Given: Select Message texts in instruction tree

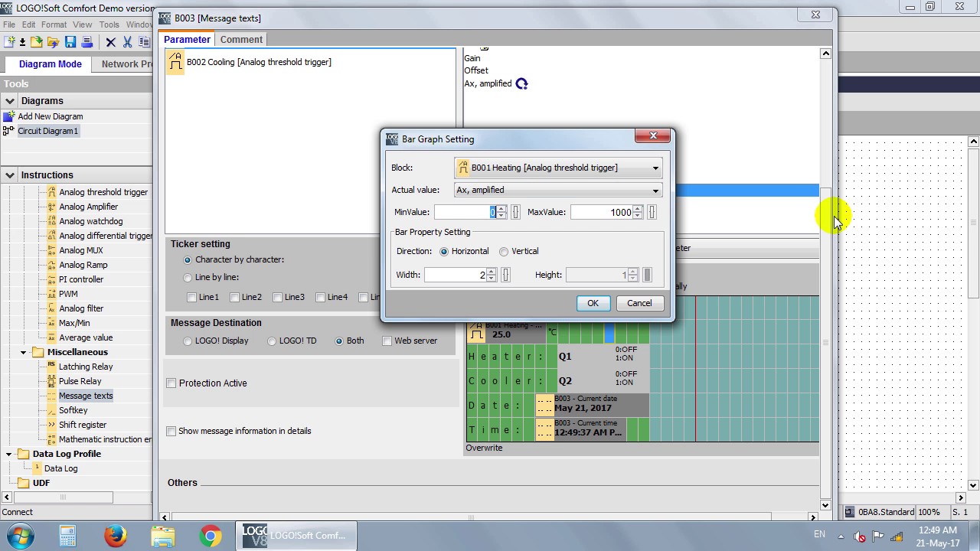Looking at the screenshot, I should point(86,396).
